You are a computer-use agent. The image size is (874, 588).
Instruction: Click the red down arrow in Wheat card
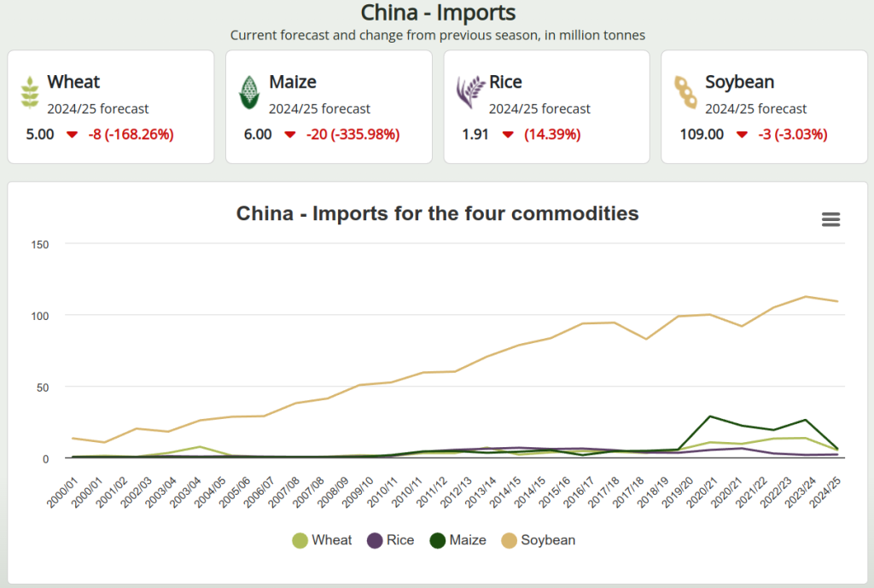point(72,135)
